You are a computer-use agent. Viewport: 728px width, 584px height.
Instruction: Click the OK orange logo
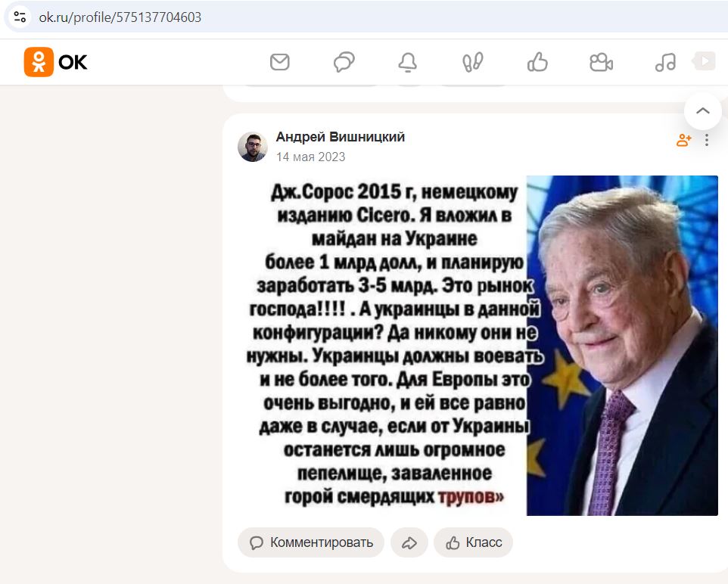56,62
